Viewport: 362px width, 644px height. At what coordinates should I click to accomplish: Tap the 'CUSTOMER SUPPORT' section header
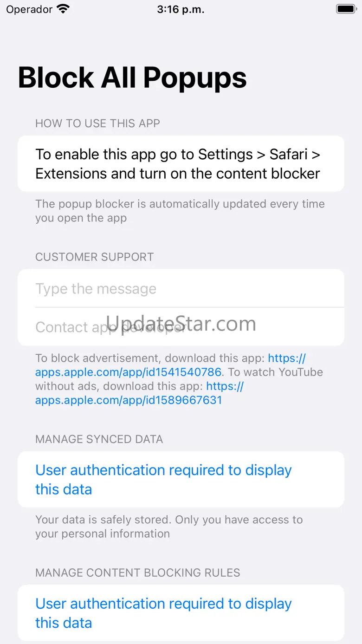(94, 257)
